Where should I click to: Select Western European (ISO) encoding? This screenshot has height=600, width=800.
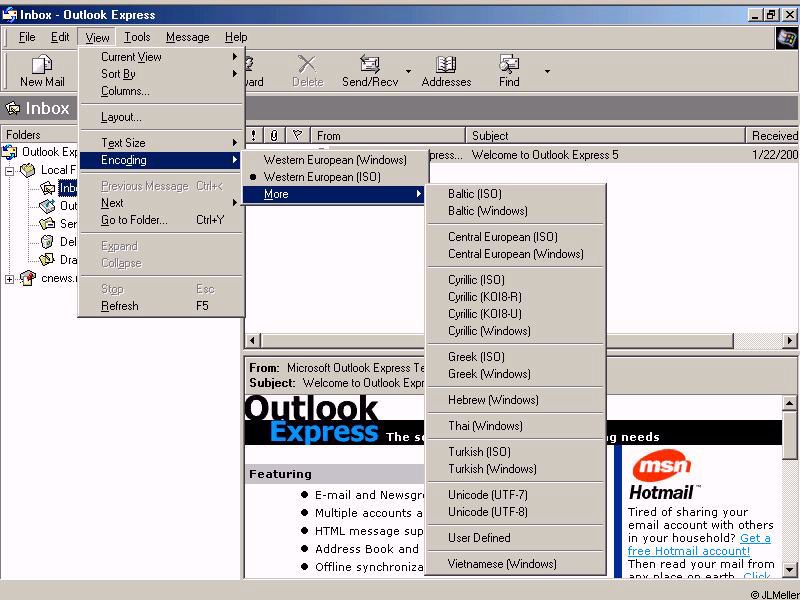pos(322,177)
